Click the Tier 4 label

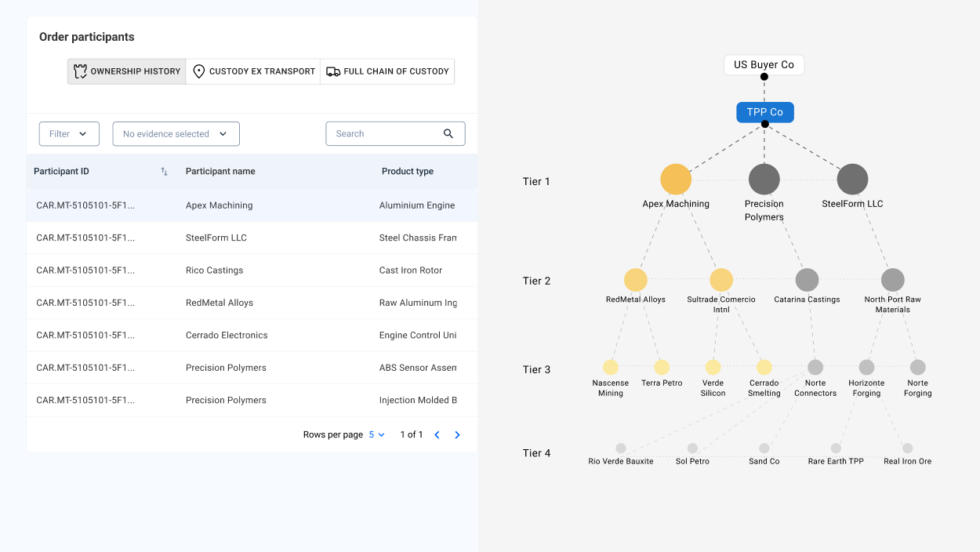coord(537,453)
